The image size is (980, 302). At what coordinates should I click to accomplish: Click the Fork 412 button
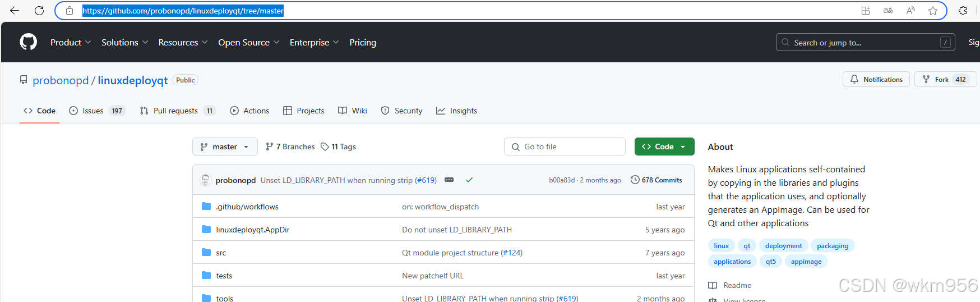[945, 79]
